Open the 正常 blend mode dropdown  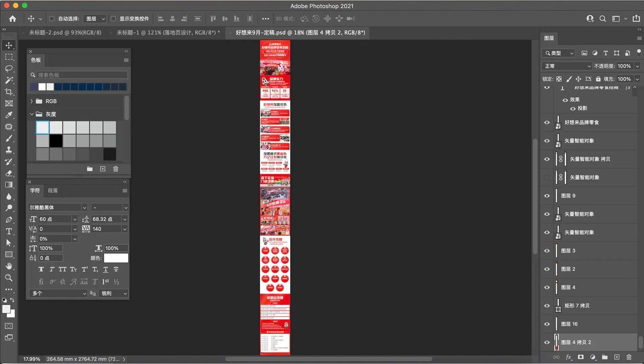point(567,66)
